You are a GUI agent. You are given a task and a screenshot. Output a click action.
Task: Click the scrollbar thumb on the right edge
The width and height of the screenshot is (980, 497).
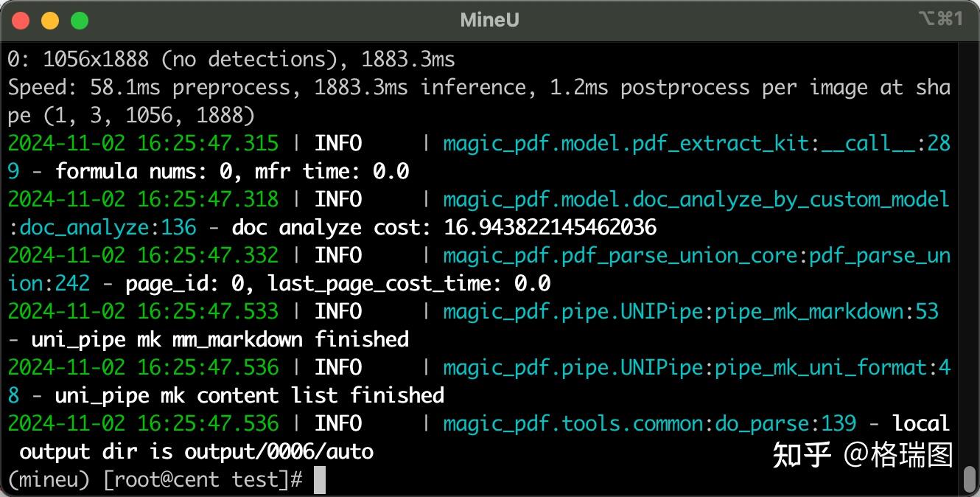click(970, 479)
